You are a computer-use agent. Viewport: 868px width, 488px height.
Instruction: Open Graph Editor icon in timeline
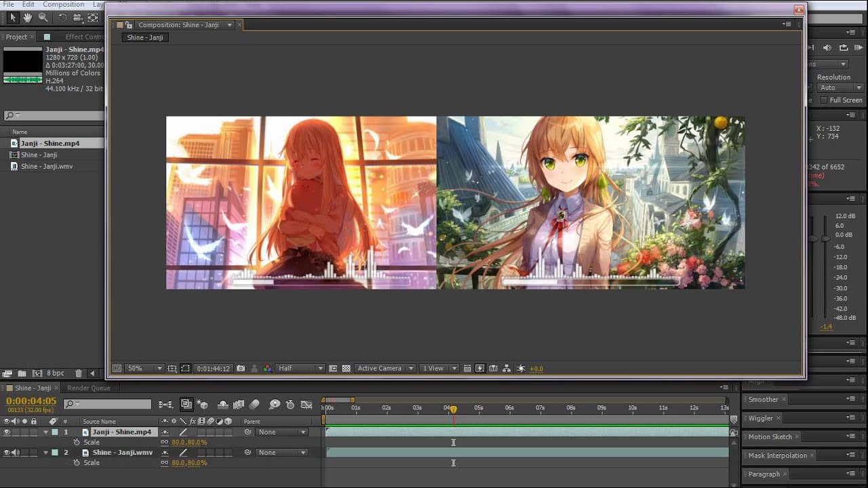pyautogui.click(x=307, y=405)
